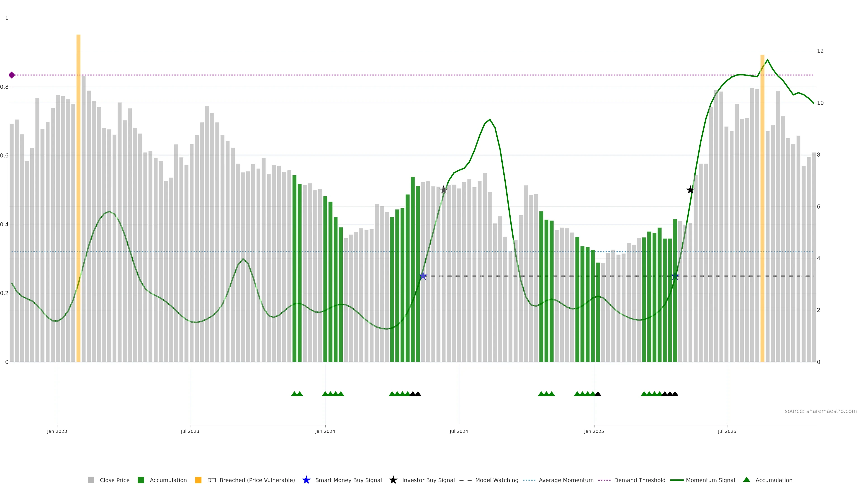Click the black Investor Buy star near Jun 2025
This screenshot has height=488, width=868.
tap(690, 190)
